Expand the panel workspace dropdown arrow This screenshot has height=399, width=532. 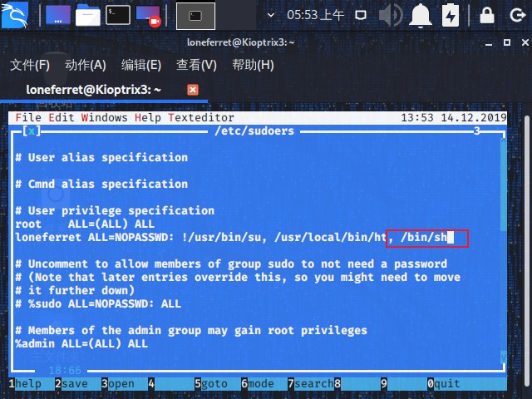click(x=271, y=15)
